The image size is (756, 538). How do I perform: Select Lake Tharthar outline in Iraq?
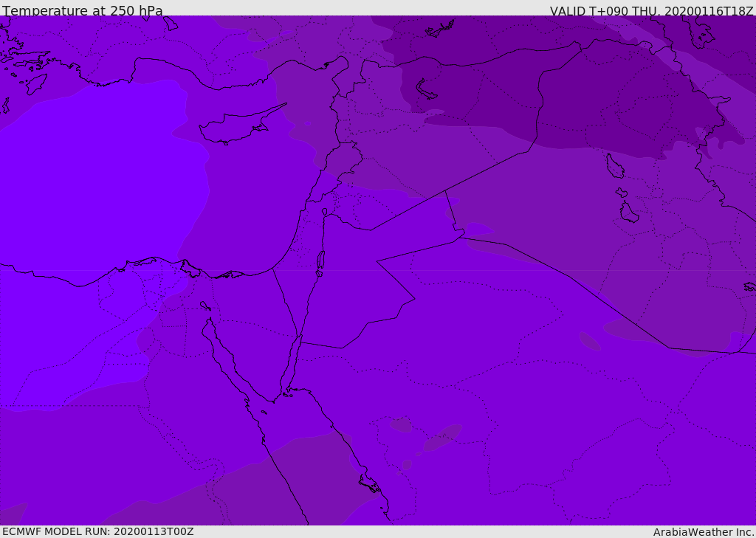tap(615, 166)
